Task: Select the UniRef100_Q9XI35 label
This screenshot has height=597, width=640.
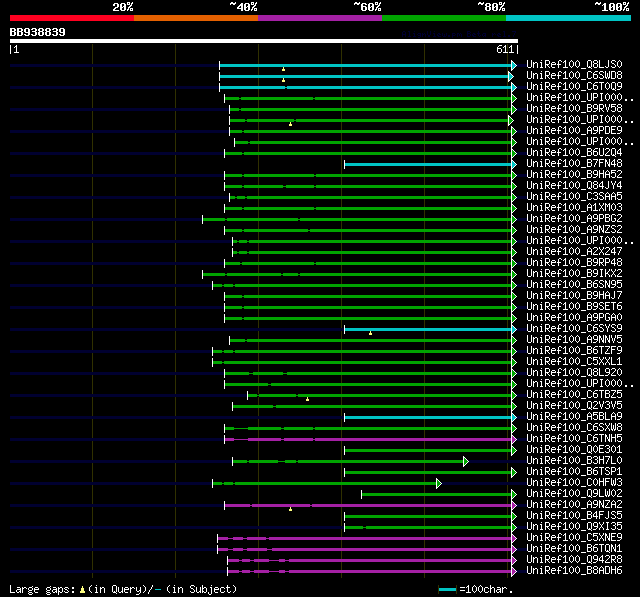Action: click(574, 527)
